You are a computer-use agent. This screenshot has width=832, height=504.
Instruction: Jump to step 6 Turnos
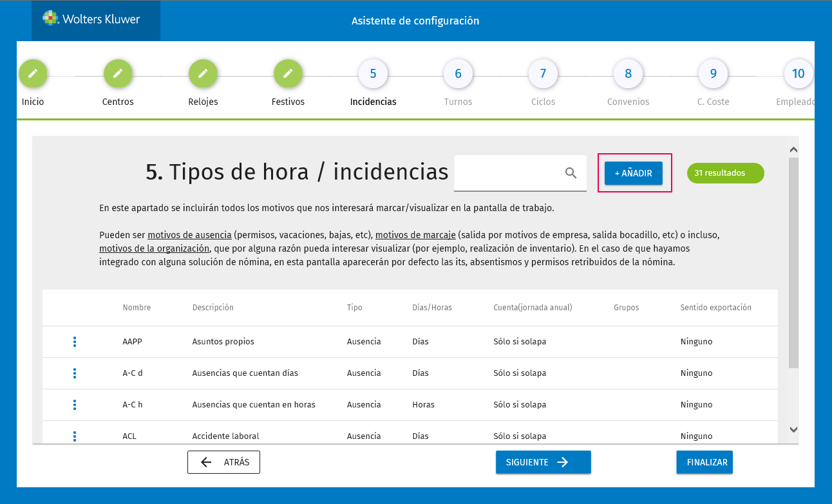click(x=458, y=74)
